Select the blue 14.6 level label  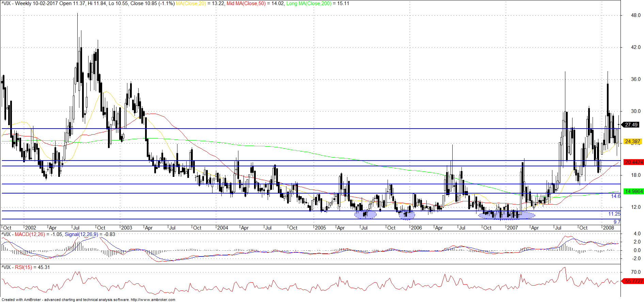[x=615, y=196]
